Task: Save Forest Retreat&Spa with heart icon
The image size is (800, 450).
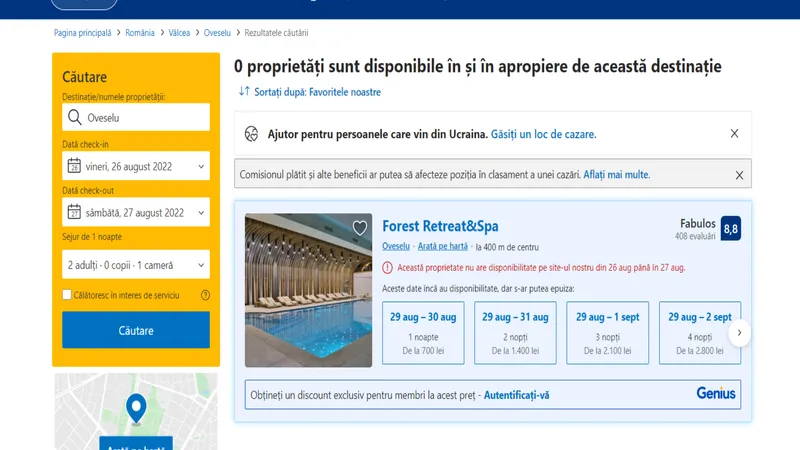Action: point(360,228)
